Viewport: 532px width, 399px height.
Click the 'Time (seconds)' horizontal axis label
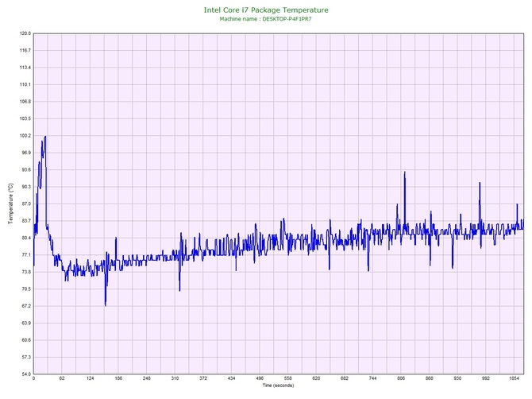[x=278, y=385]
